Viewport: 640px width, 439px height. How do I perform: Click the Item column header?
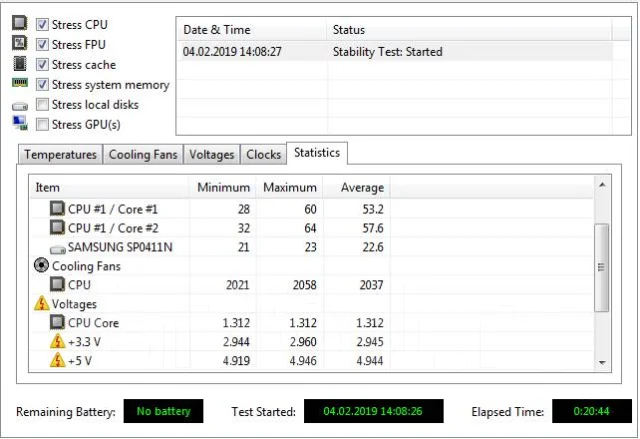pos(109,187)
